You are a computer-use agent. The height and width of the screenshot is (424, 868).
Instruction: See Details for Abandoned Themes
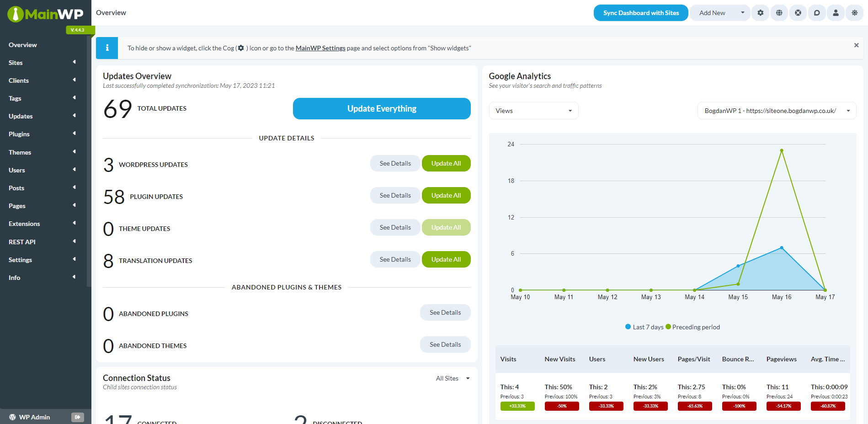pos(445,344)
